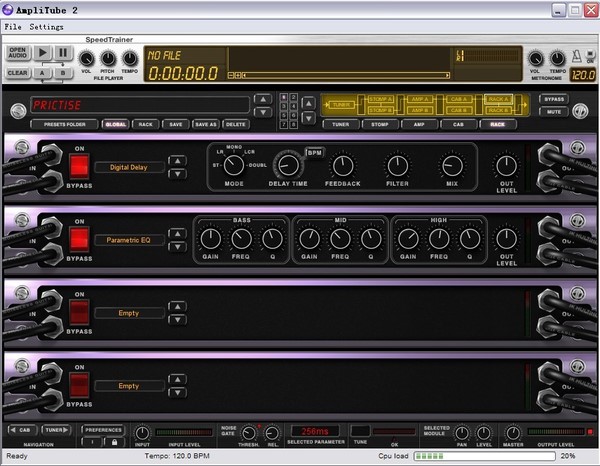Select the GLOBAL preset scope
The height and width of the screenshot is (466, 600).
click(116, 124)
